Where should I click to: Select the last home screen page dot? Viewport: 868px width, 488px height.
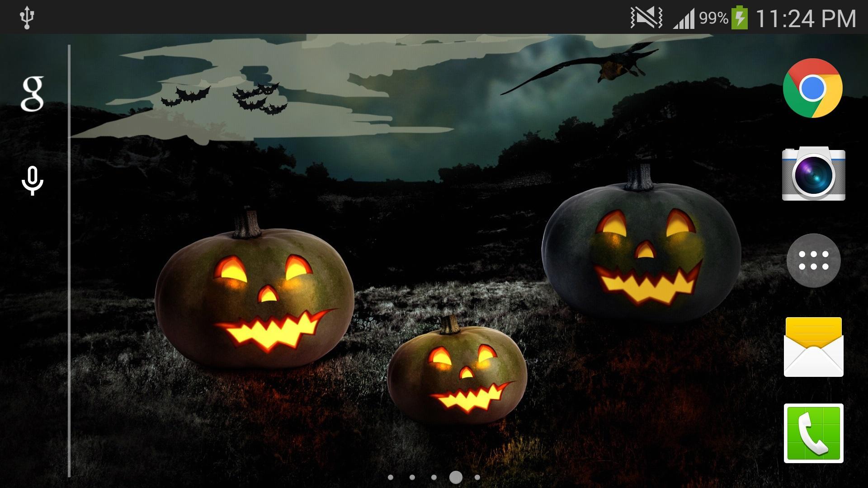[477, 477]
